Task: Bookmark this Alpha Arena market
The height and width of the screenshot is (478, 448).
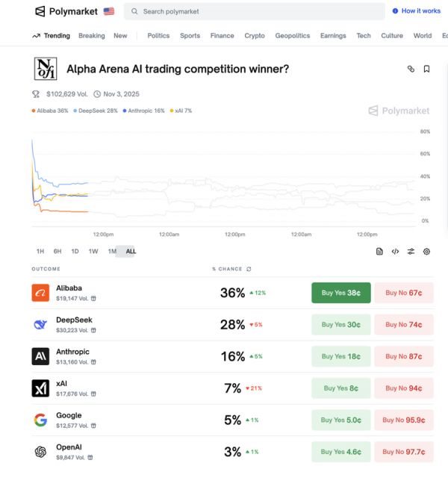Action: pos(426,69)
